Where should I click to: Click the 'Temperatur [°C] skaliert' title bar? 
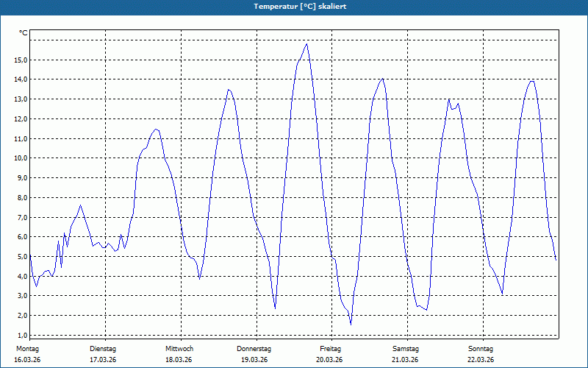pyautogui.click(x=294, y=7)
